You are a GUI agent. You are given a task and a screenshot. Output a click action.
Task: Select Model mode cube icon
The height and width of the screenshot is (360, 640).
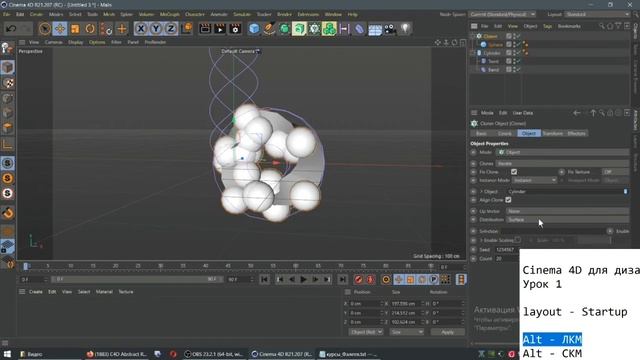[x=7, y=67]
